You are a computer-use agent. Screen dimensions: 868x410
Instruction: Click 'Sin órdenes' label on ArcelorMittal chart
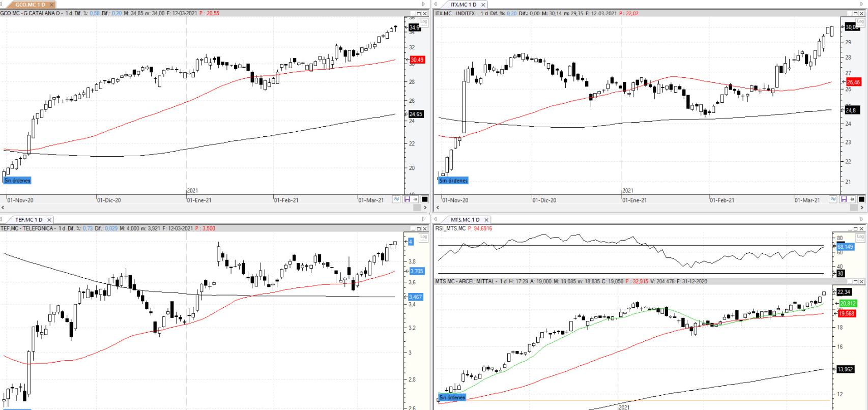(x=452, y=397)
